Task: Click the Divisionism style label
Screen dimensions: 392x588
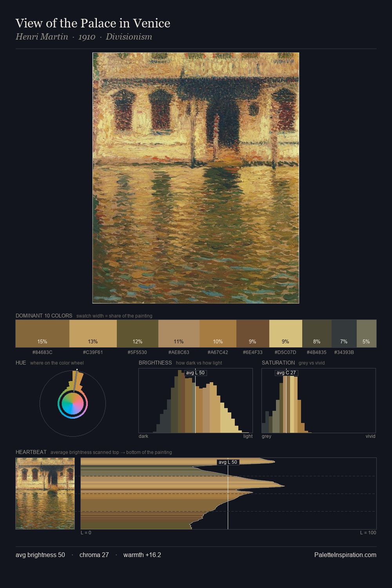Action: [x=129, y=37]
